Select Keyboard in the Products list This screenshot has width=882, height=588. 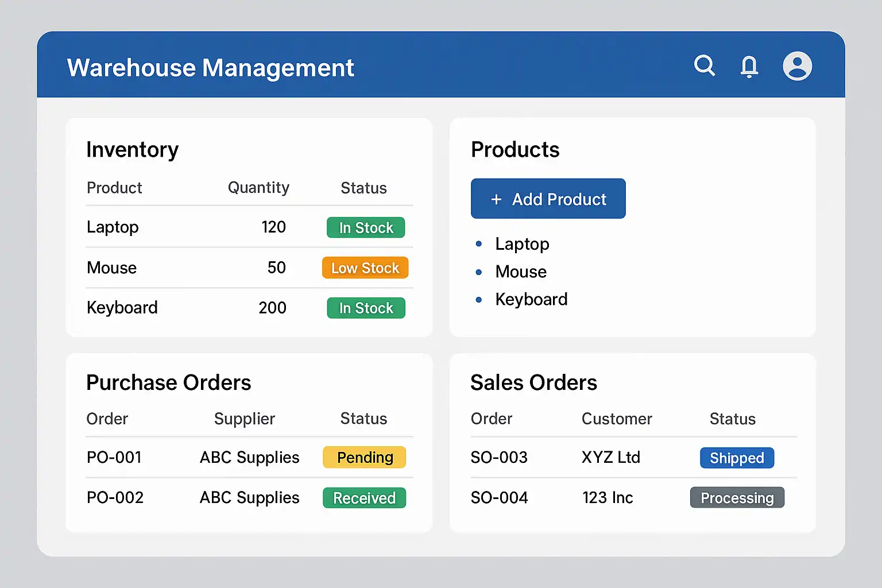[x=531, y=299]
